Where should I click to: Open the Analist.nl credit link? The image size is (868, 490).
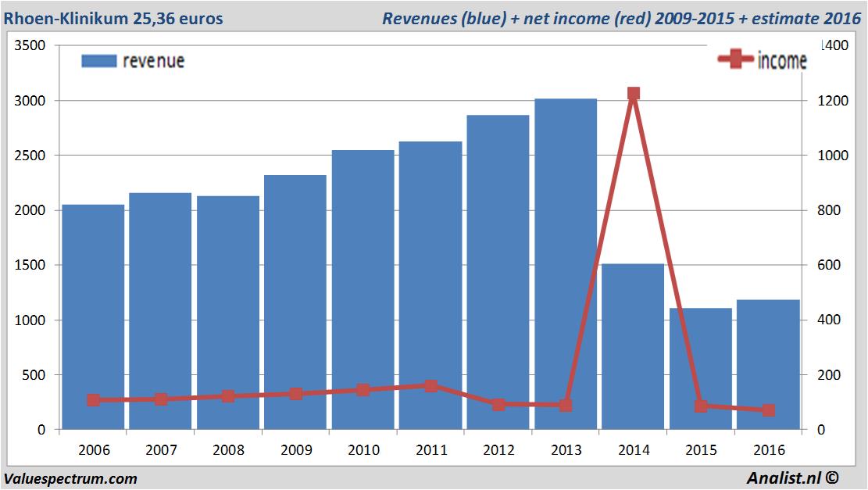point(792,477)
